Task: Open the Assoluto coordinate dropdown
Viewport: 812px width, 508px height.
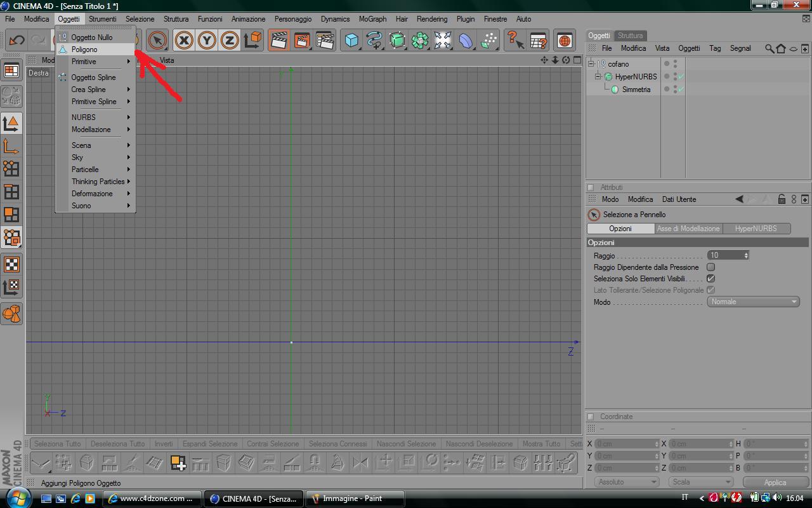Action: tap(627, 482)
